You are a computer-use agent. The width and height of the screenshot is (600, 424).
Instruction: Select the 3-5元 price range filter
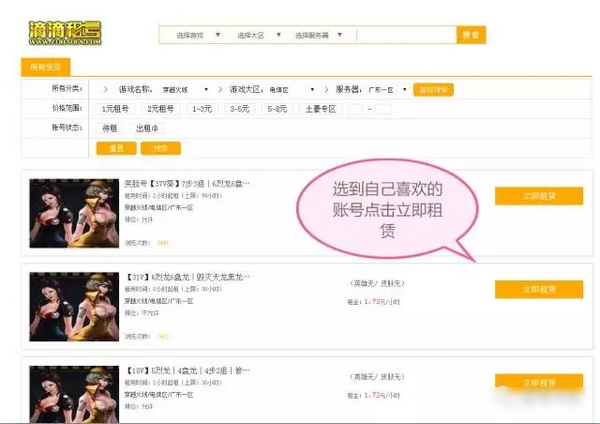coord(240,109)
